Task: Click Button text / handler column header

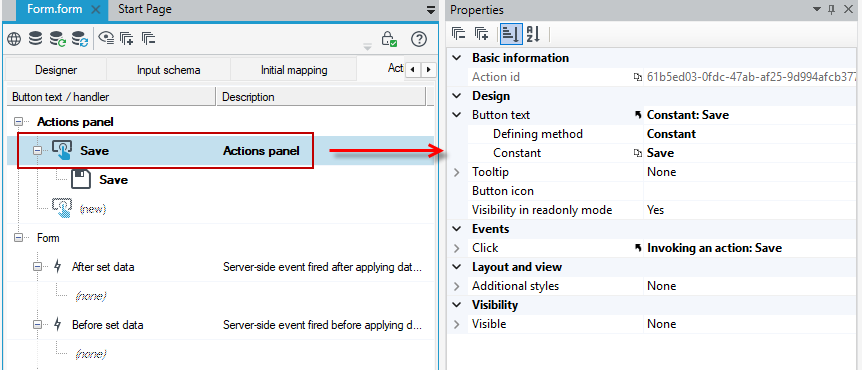Action: tap(111, 97)
